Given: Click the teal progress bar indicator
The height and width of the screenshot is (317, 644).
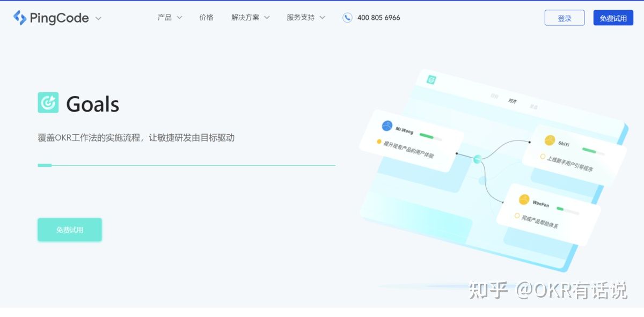Looking at the screenshot, I should point(45,165).
